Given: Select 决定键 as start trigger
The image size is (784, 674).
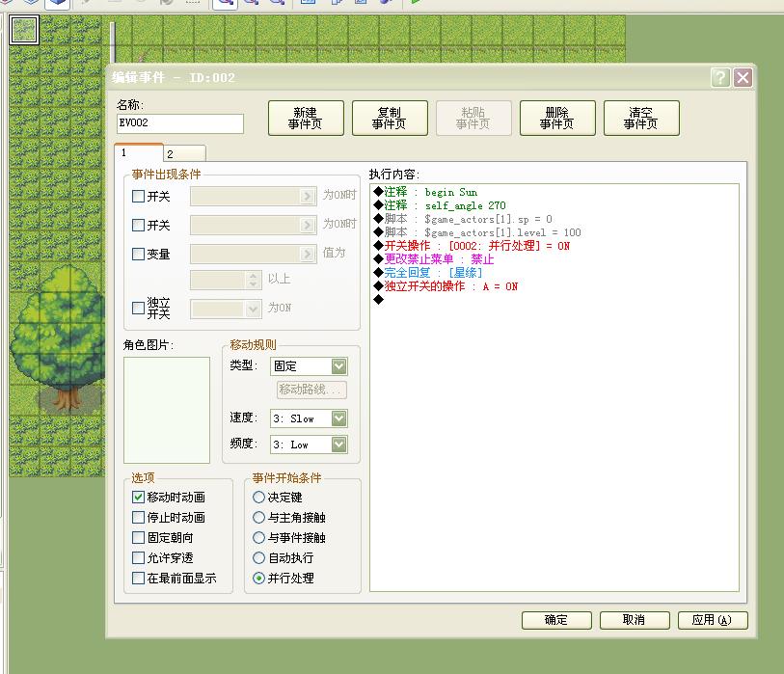Looking at the screenshot, I should pyautogui.click(x=258, y=497).
